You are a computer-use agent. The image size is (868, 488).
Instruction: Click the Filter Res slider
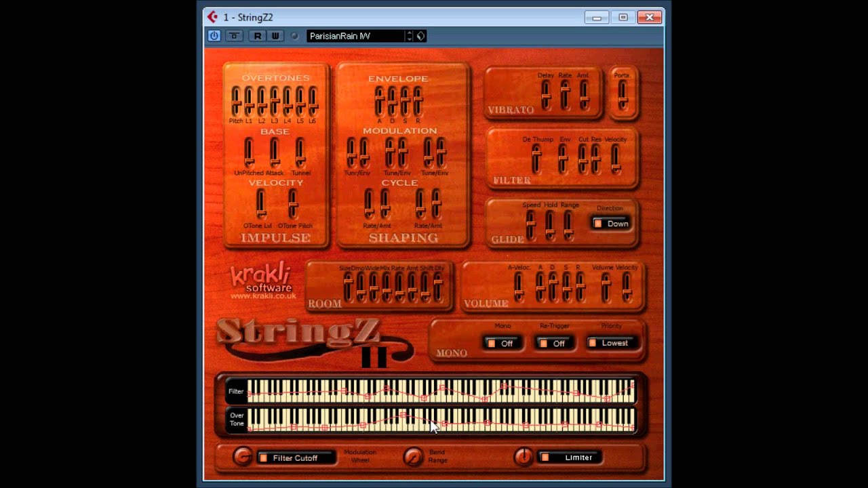click(595, 159)
